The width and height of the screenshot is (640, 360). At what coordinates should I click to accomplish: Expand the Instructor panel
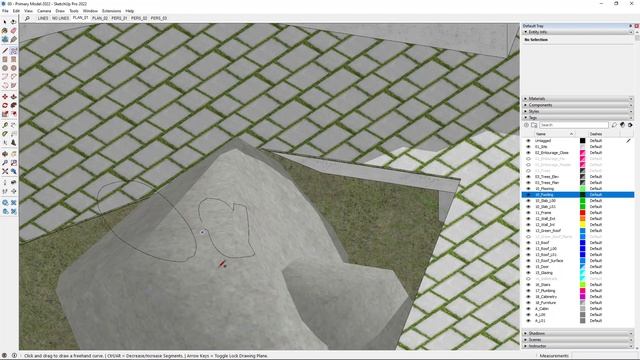[578, 346]
